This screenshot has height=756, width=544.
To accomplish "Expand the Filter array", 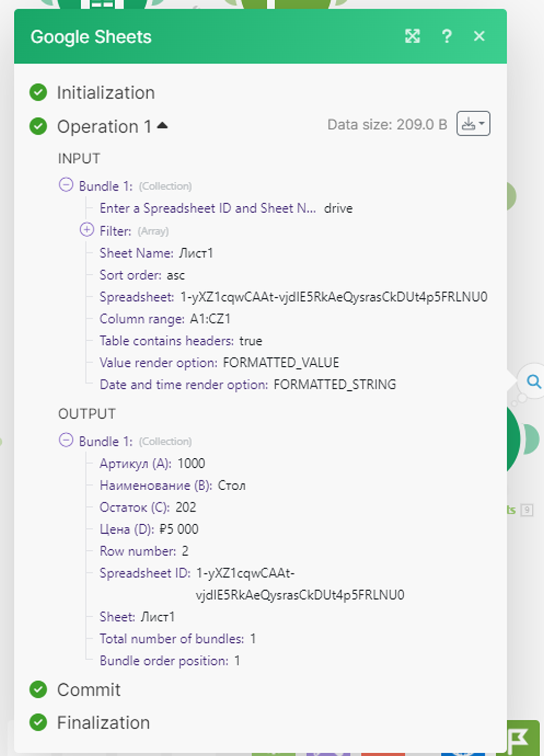I will [x=87, y=230].
